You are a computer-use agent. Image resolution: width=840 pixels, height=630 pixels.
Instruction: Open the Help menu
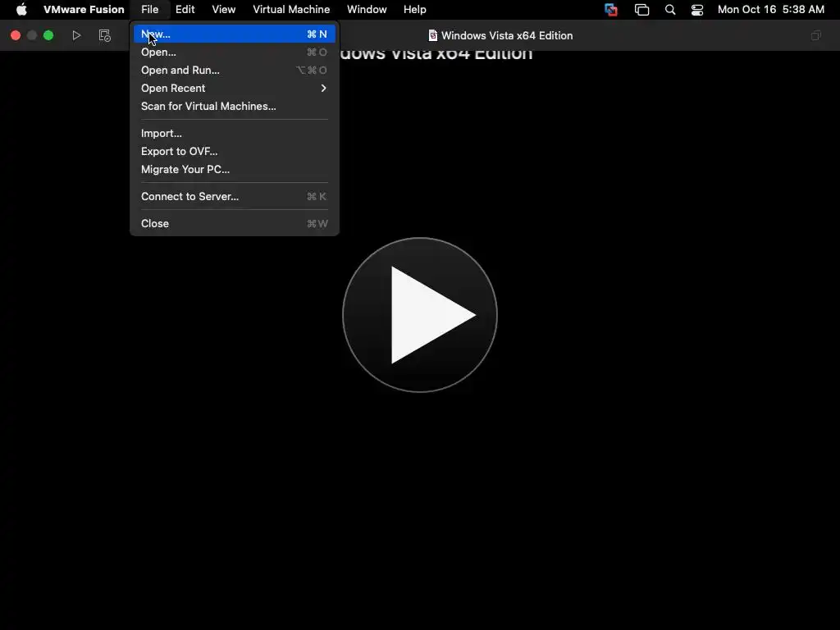pos(414,9)
